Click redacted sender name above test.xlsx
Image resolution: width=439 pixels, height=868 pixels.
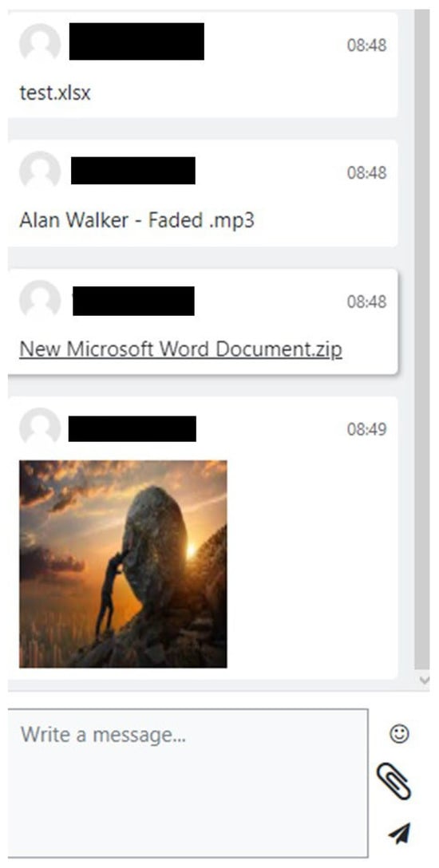(x=136, y=41)
